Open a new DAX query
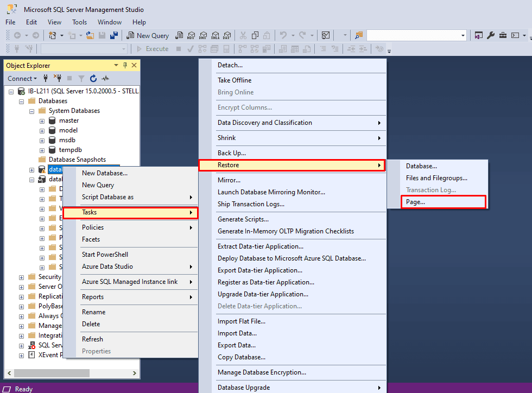The width and height of the screenshot is (532, 393). [227, 36]
